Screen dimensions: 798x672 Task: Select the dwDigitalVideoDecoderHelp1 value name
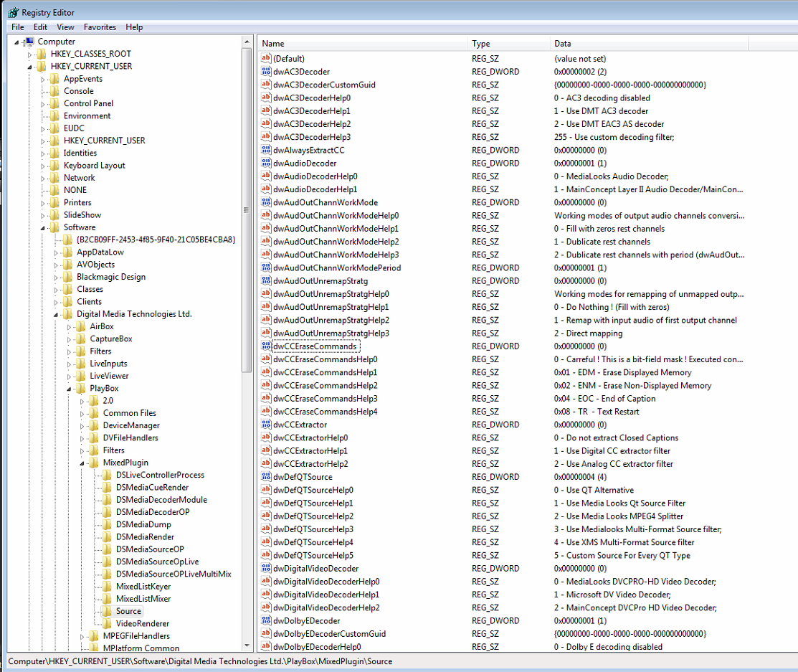326,594
